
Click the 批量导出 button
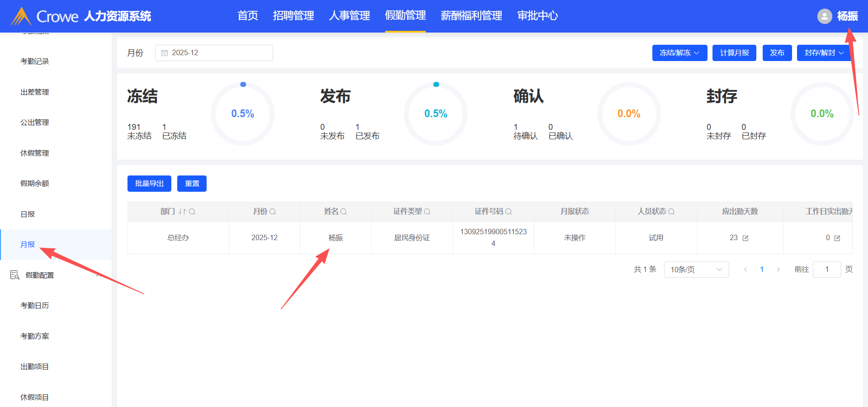pyautogui.click(x=149, y=184)
